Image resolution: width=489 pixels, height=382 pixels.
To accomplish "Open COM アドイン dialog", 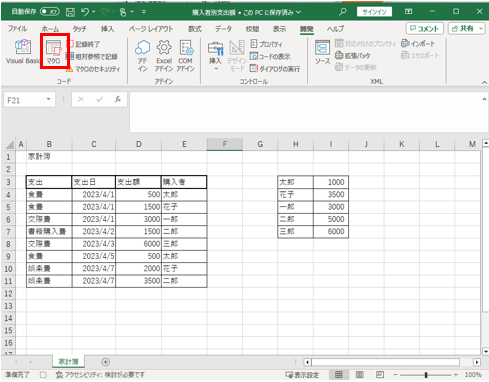I will click(x=185, y=55).
